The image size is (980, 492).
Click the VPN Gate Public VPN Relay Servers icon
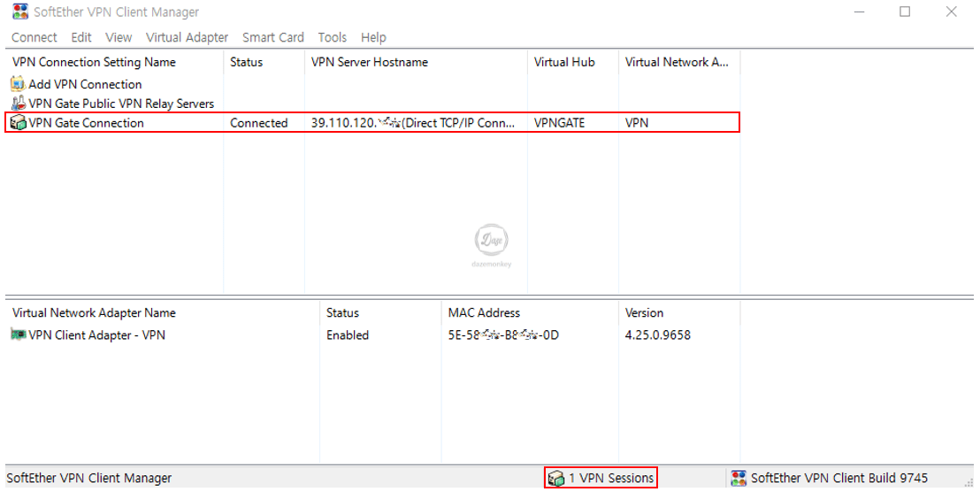[x=18, y=104]
